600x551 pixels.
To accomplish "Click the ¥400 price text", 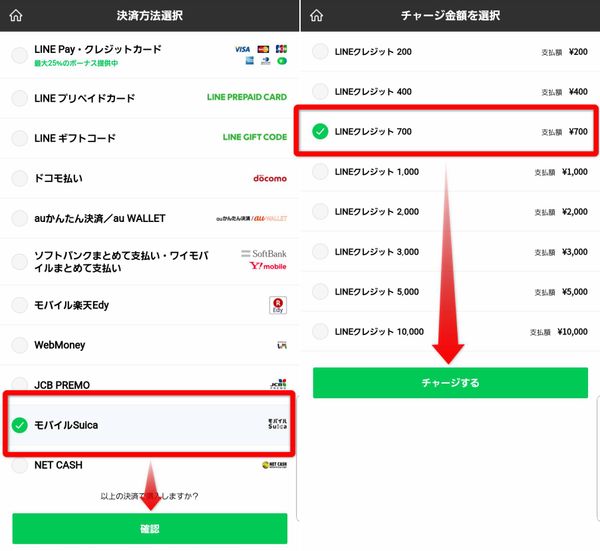I will pos(578,91).
